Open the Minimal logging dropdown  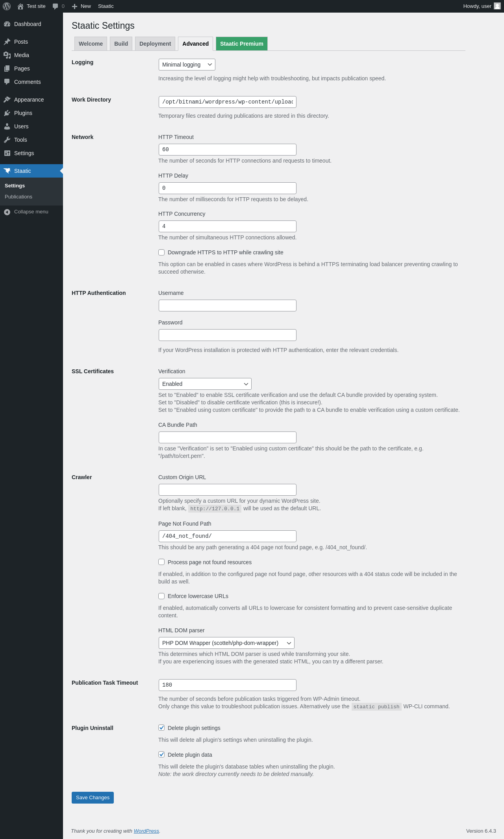[x=187, y=65]
